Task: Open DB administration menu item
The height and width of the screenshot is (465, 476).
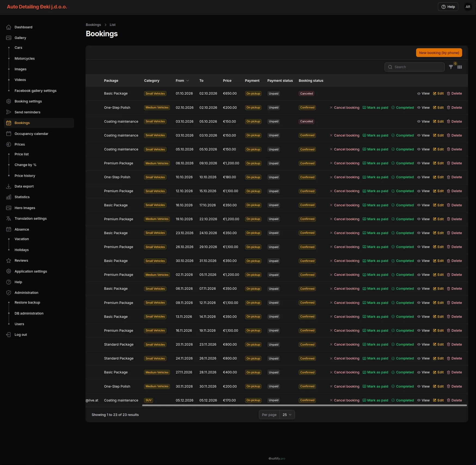Action: 29,313
